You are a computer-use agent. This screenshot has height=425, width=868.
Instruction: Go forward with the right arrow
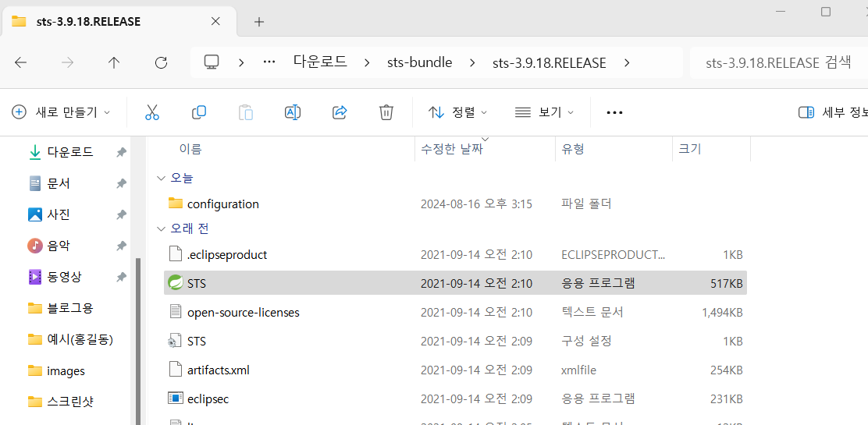[x=68, y=62]
